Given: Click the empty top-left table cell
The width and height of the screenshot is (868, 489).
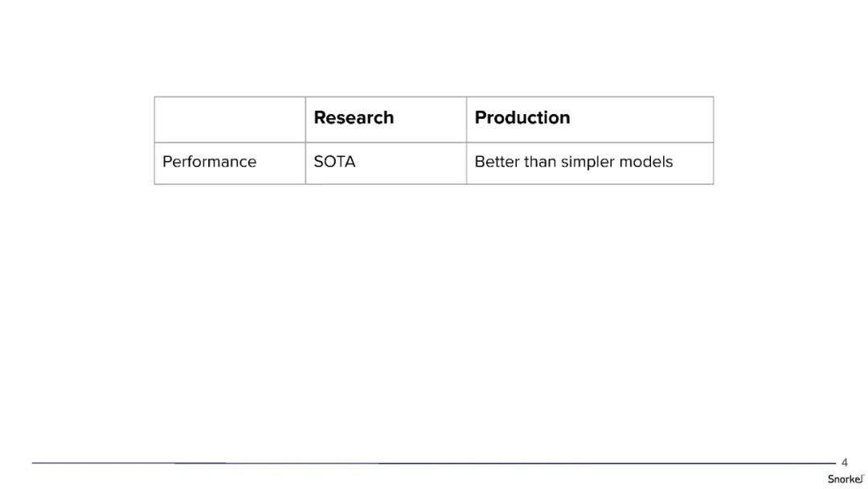Looking at the screenshot, I should [230, 119].
